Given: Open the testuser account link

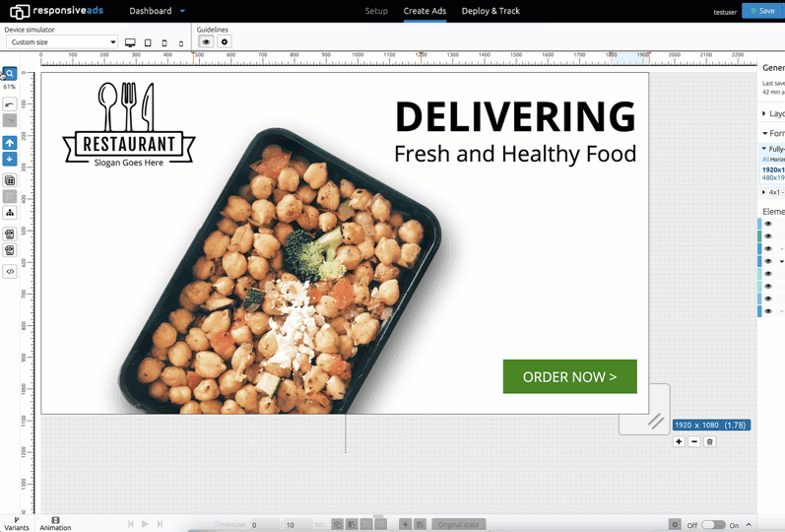Looking at the screenshot, I should point(725,12).
